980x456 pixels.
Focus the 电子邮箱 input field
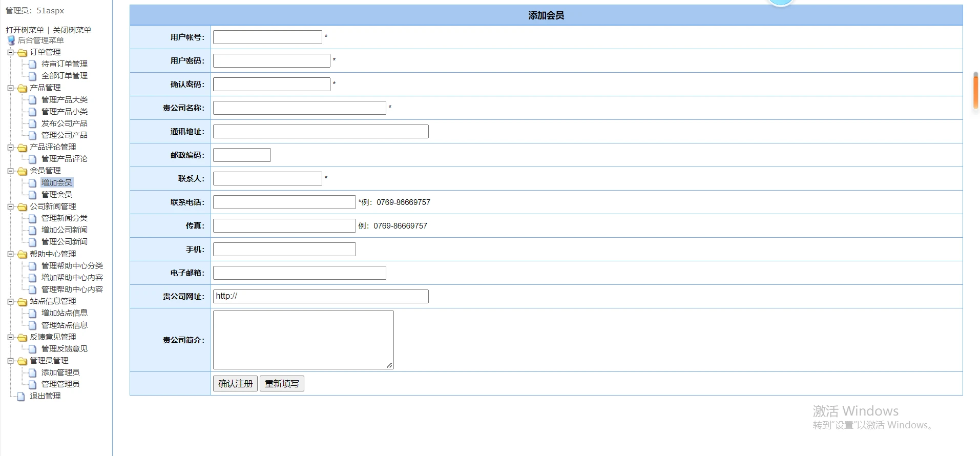[300, 273]
